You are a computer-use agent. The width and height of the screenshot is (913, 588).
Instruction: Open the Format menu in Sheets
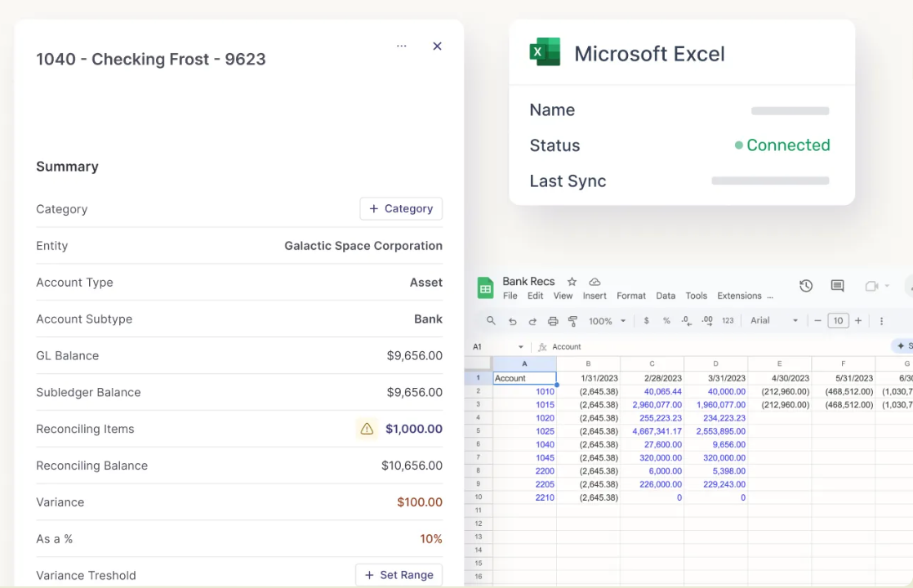click(x=631, y=296)
